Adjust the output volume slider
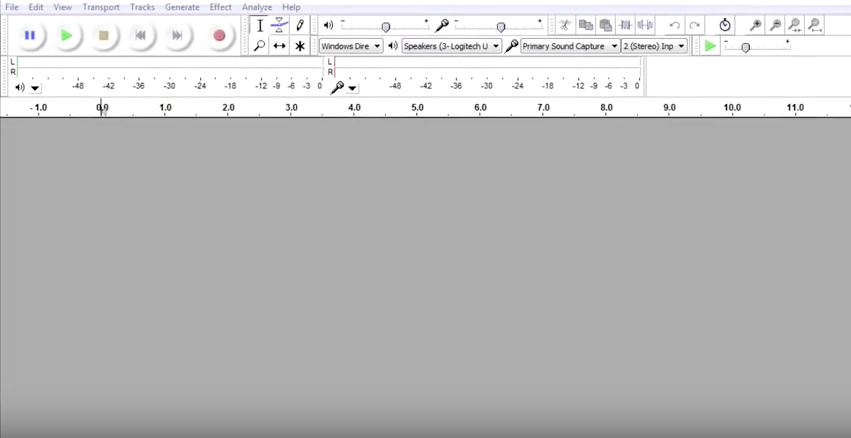Viewport: 851px width, 438px height. pyautogui.click(x=385, y=27)
